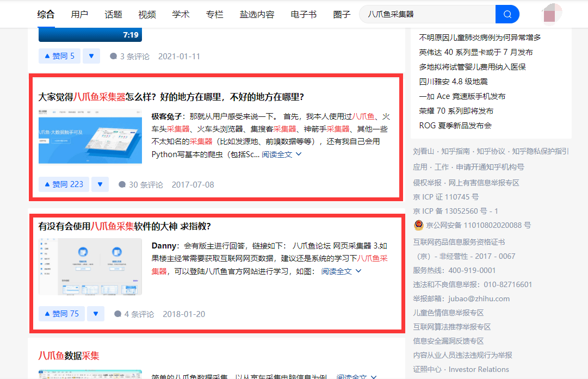
Task: Click the 网上有害信息举报专区 link
Action: [484, 183]
